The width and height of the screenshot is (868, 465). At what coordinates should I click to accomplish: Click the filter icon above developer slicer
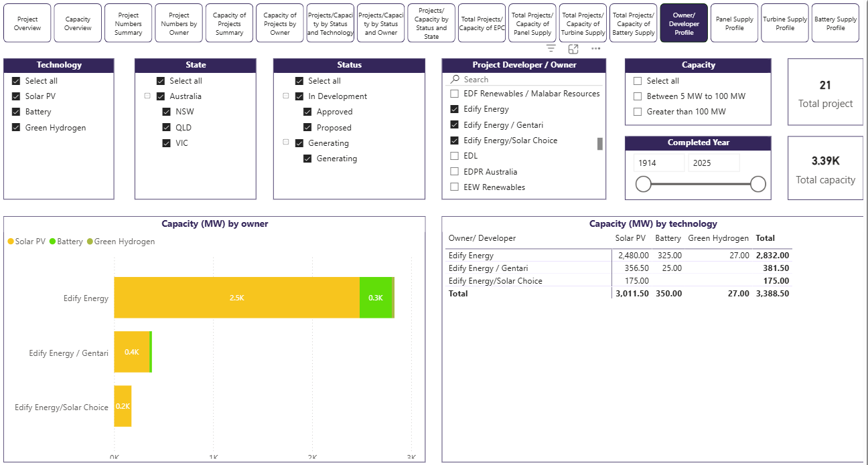click(x=551, y=49)
